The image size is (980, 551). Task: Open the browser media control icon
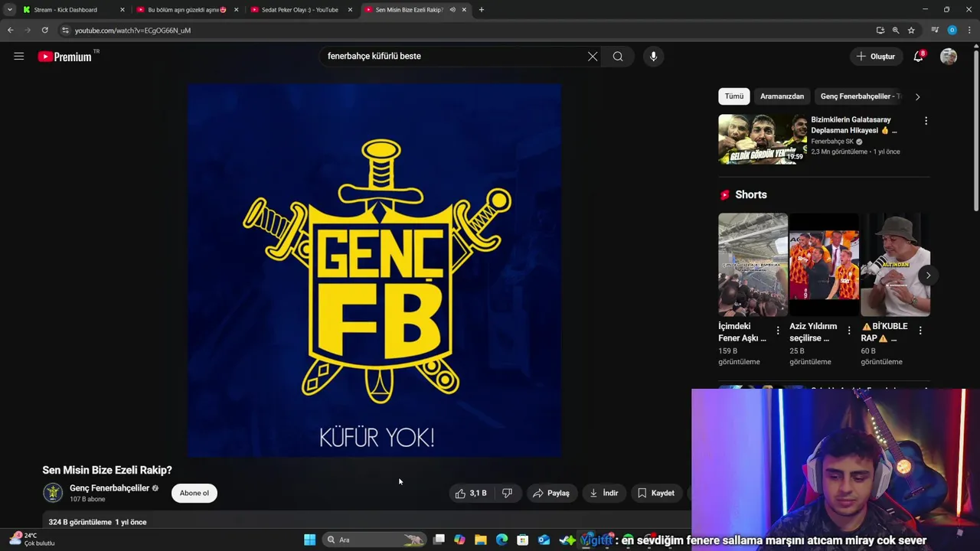[x=935, y=30]
